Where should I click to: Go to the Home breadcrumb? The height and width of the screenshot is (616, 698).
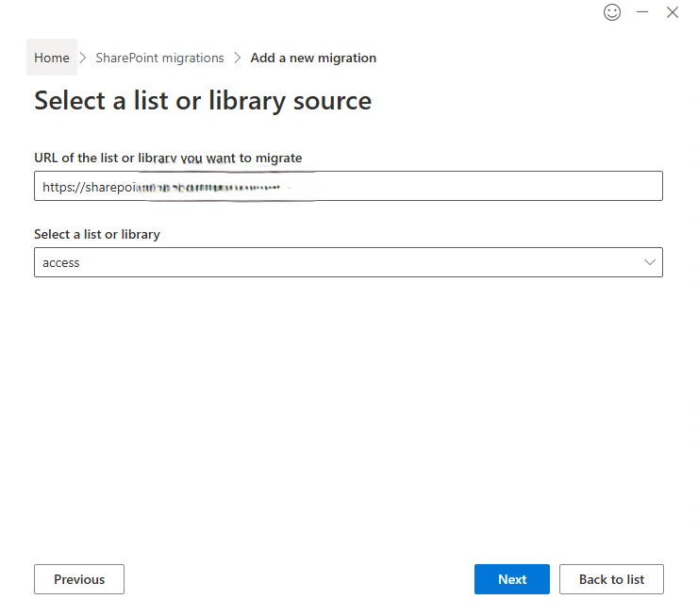point(52,58)
